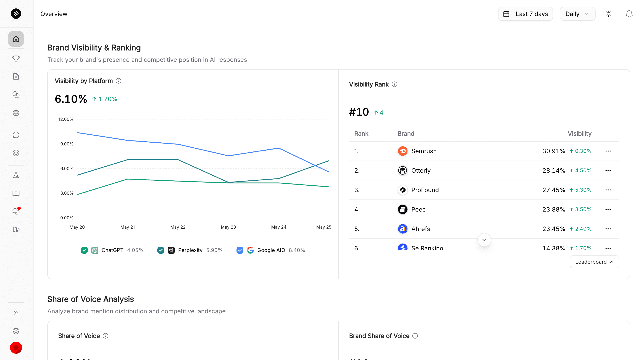Image resolution: width=644 pixels, height=360 pixels.
Task: Click the ChatGPT logo in the legend
Action: (x=95, y=250)
